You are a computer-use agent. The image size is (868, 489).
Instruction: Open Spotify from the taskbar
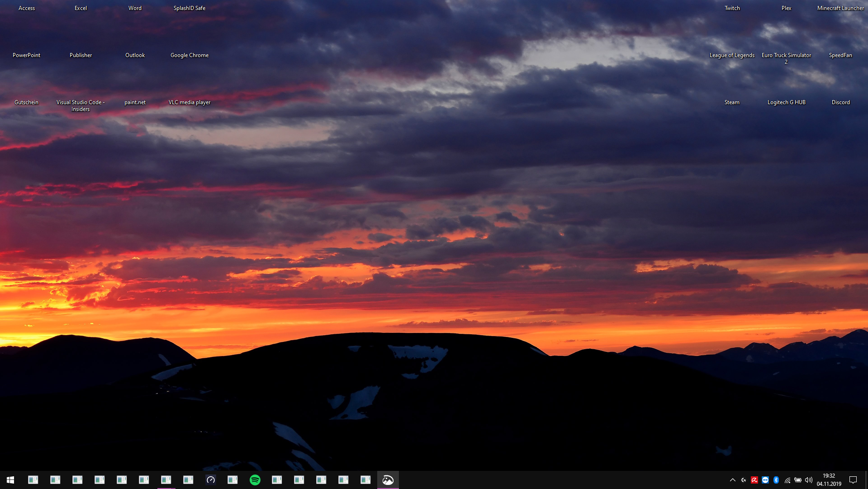pyautogui.click(x=255, y=480)
